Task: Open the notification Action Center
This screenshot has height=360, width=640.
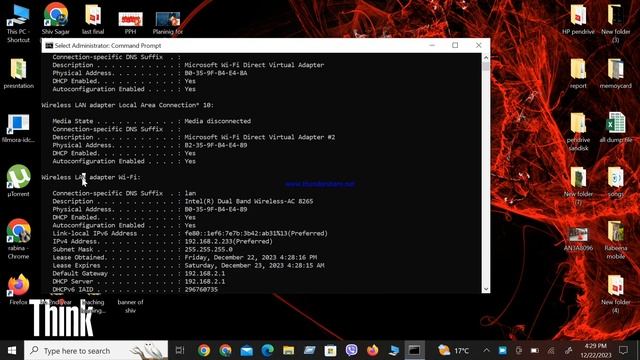Action: tap(623, 350)
